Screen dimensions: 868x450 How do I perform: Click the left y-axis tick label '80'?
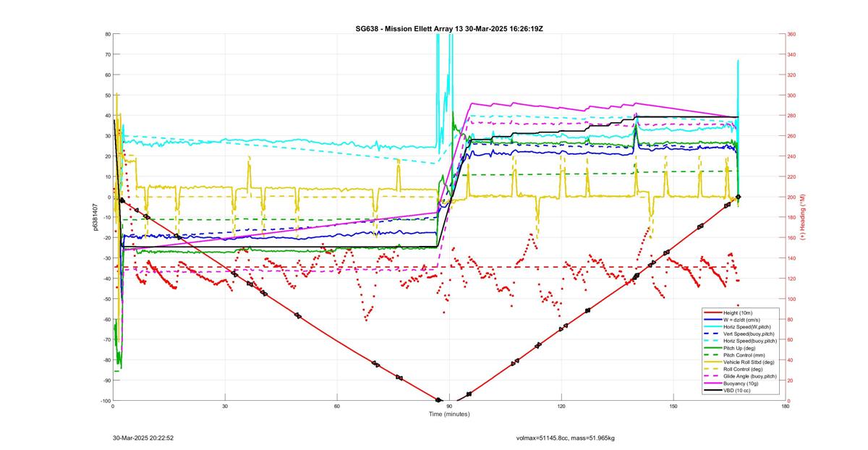(x=107, y=34)
